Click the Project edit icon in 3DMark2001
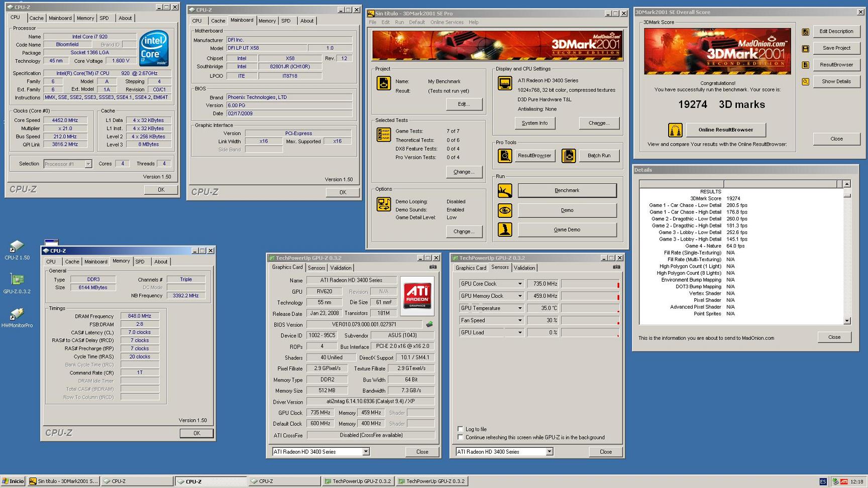868x488 pixels. (x=384, y=83)
